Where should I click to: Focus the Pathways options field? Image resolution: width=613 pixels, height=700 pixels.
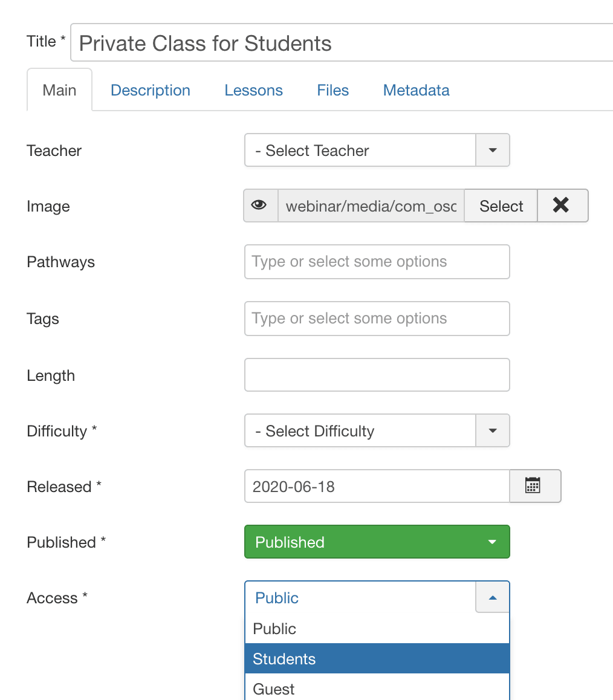coord(377,262)
